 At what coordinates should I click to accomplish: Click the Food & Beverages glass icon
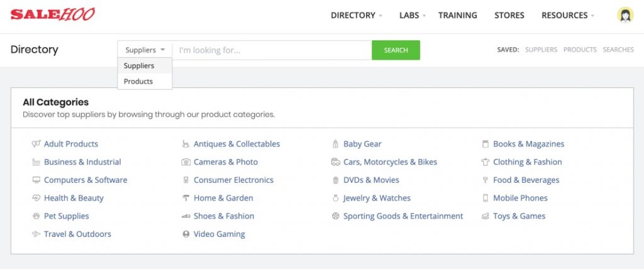[x=486, y=180]
